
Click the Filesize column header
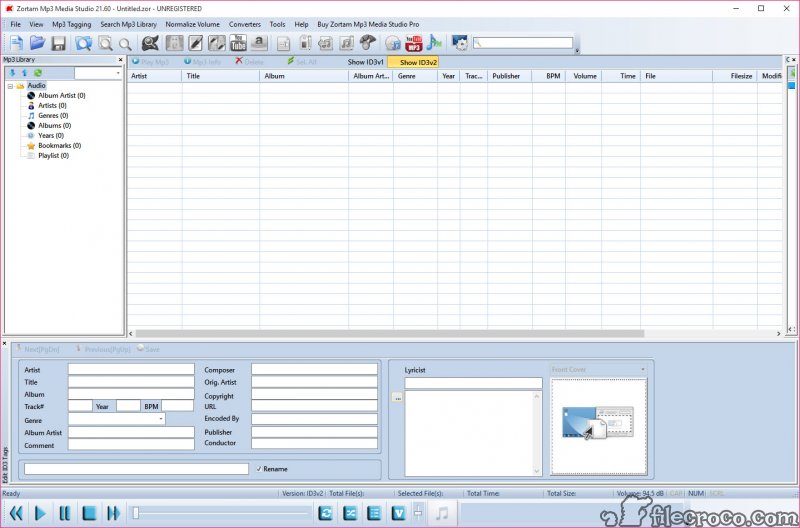point(735,76)
